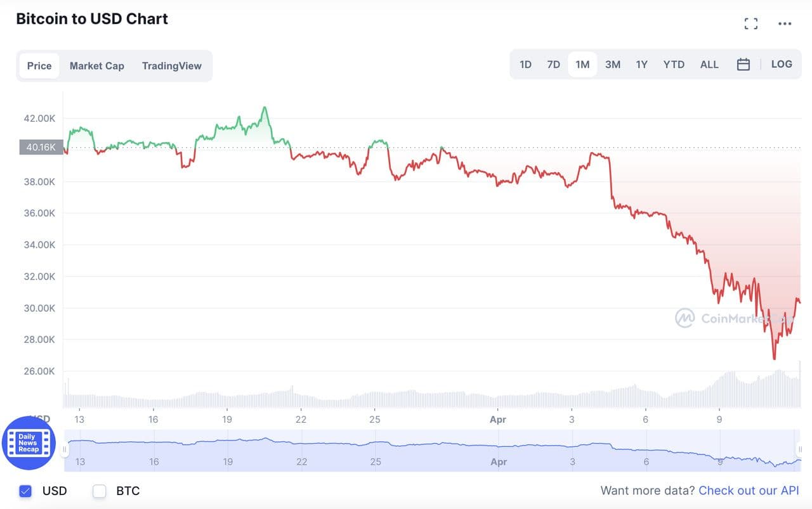
Task: Click the Daily News Recap badge
Action: [29, 443]
